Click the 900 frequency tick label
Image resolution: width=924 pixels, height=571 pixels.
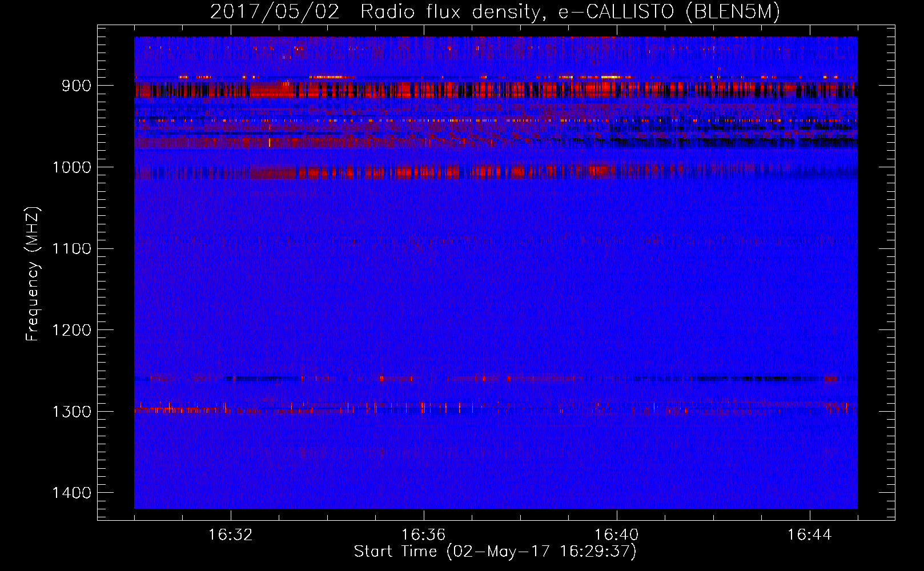click(77, 86)
